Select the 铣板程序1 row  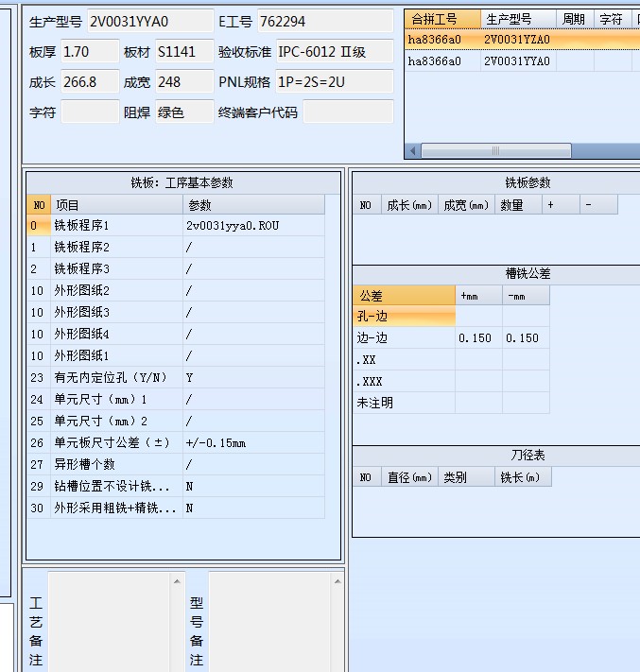tap(176, 226)
